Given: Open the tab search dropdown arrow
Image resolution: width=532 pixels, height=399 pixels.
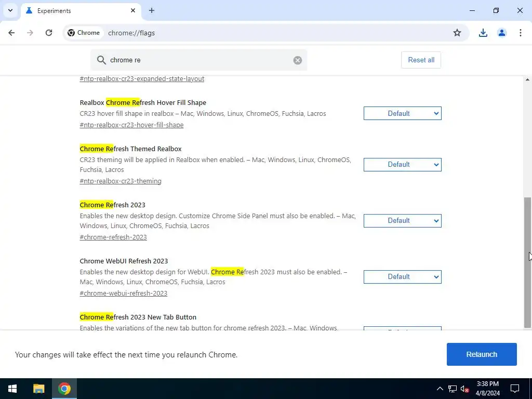Looking at the screenshot, I should click(10, 10).
